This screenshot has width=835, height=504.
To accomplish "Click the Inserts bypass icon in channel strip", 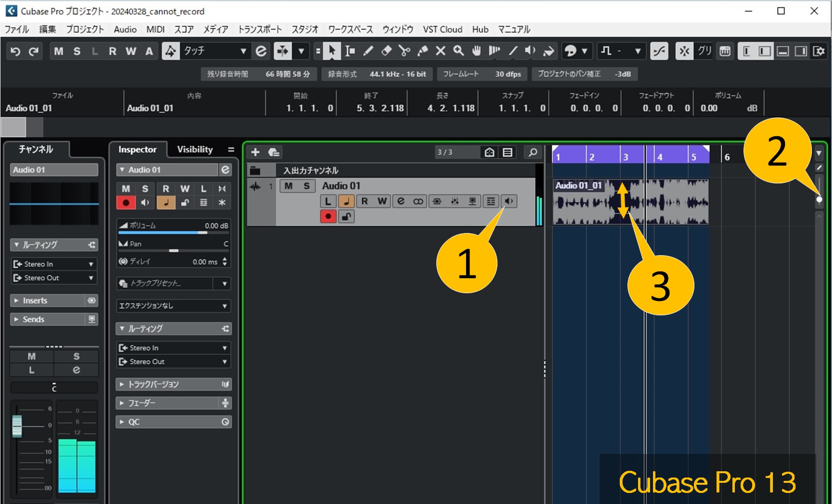I will 91,300.
